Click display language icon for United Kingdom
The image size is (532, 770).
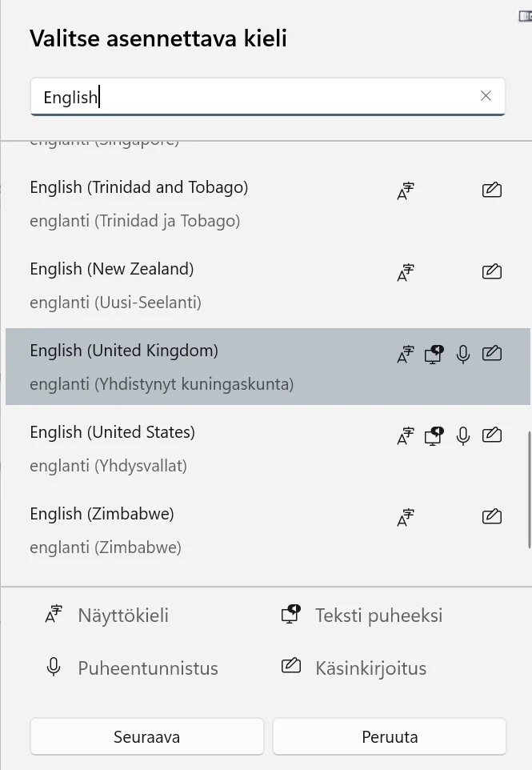(406, 354)
